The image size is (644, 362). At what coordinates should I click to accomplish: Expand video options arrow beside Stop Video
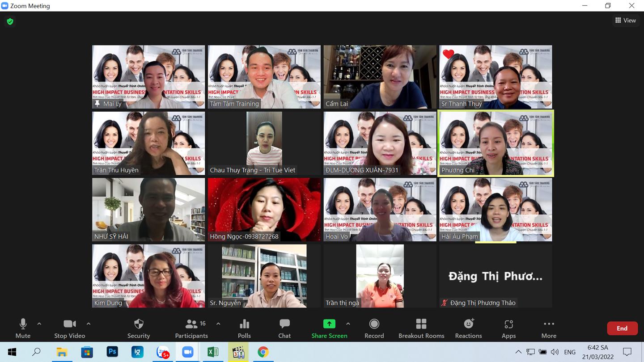[x=89, y=324]
